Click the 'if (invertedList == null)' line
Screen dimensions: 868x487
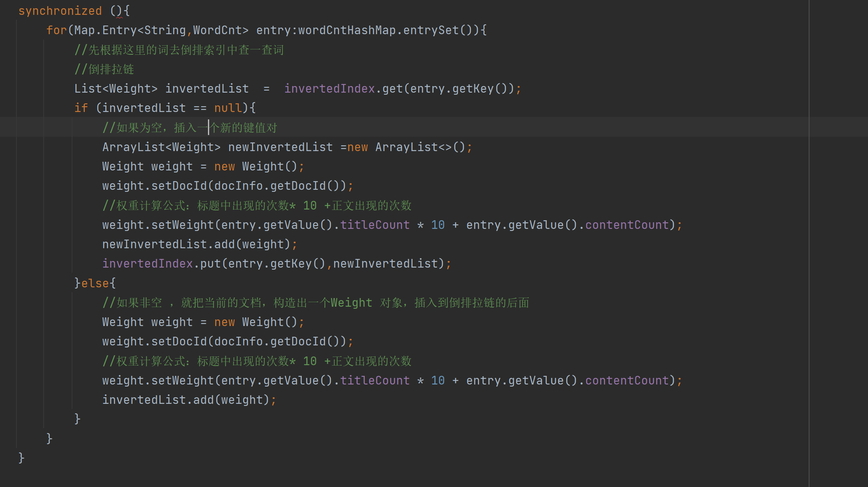point(165,108)
